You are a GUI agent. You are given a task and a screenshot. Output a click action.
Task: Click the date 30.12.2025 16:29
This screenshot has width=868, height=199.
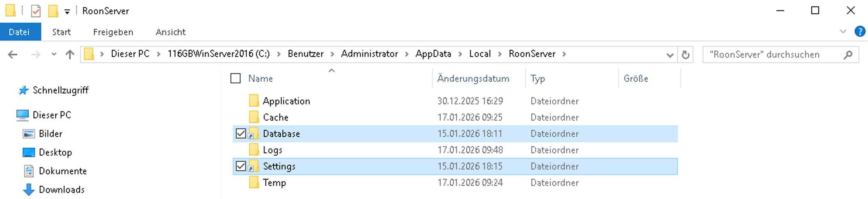(x=470, y=101)
